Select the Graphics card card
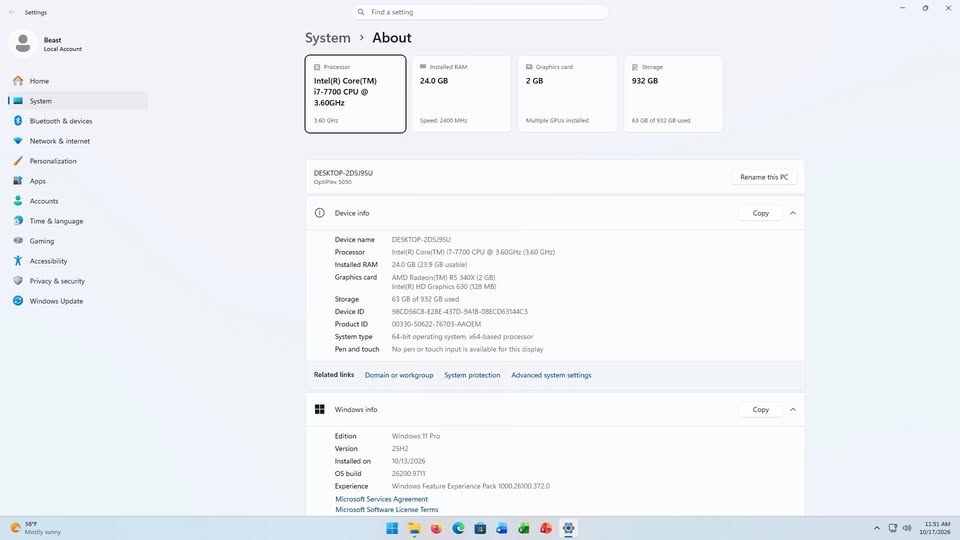Image resolution: width=960 pixels, height=540 pixels. point(568,94)
